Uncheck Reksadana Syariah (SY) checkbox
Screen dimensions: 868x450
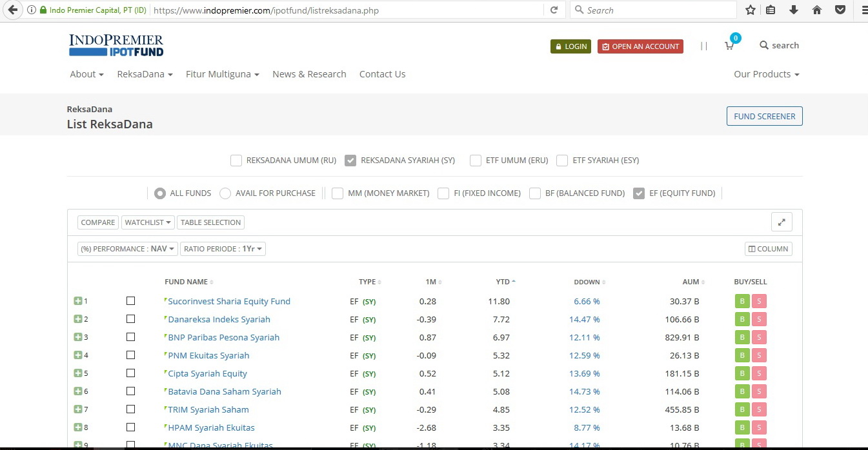pos(350,161)
